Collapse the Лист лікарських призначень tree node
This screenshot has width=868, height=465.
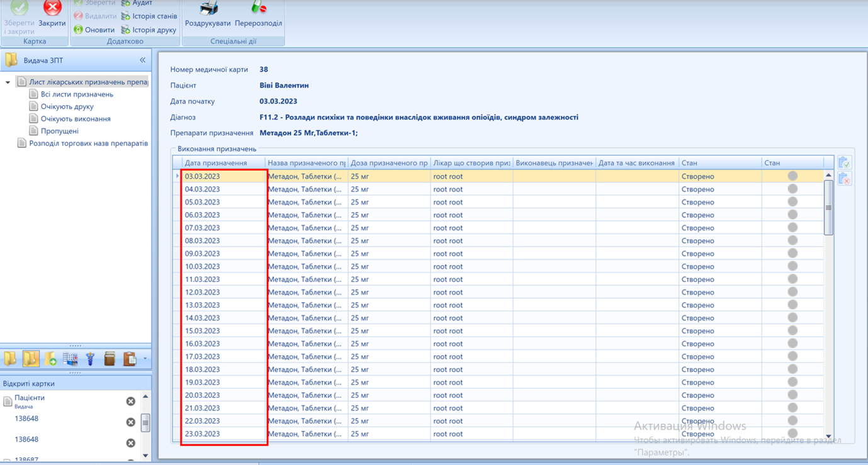[8, 82]
